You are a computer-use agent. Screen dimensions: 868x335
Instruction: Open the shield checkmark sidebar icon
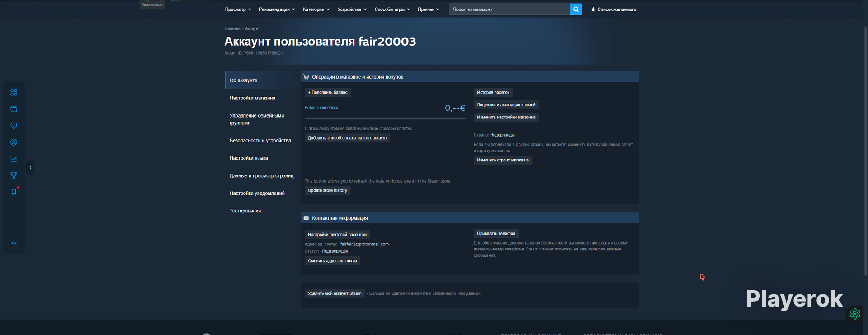coord(14,126)
